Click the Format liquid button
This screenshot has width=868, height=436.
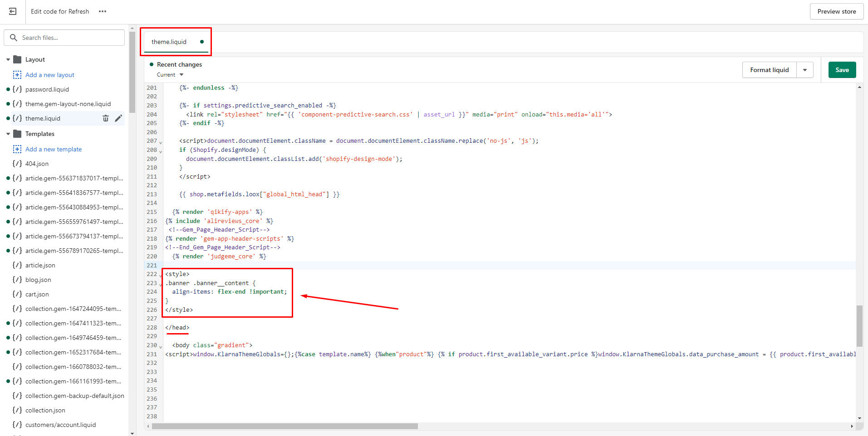tap(770, 70)
